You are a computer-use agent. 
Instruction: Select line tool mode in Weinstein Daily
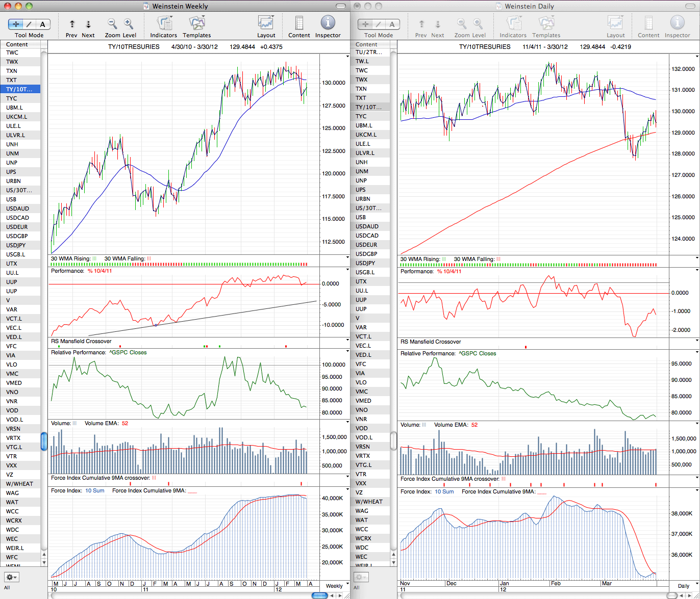(x=379, y=24)
